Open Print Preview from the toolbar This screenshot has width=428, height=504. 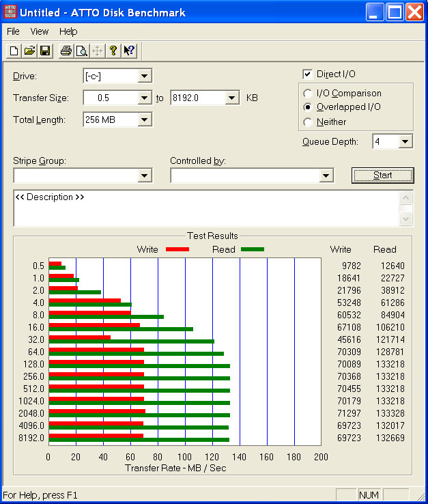coord(82,51)
